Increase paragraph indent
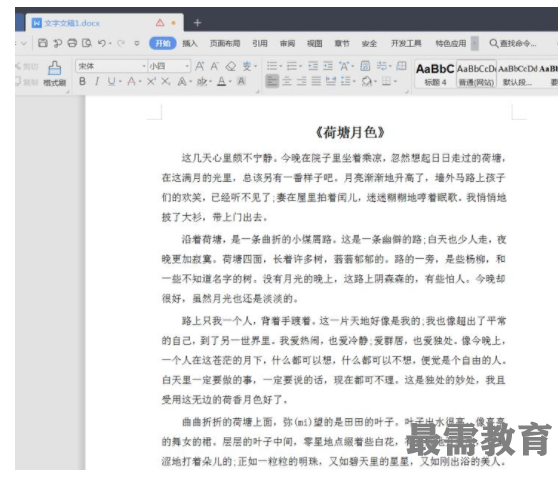The height and width of the screenshot is (479, 558). [x=328, y=66]
